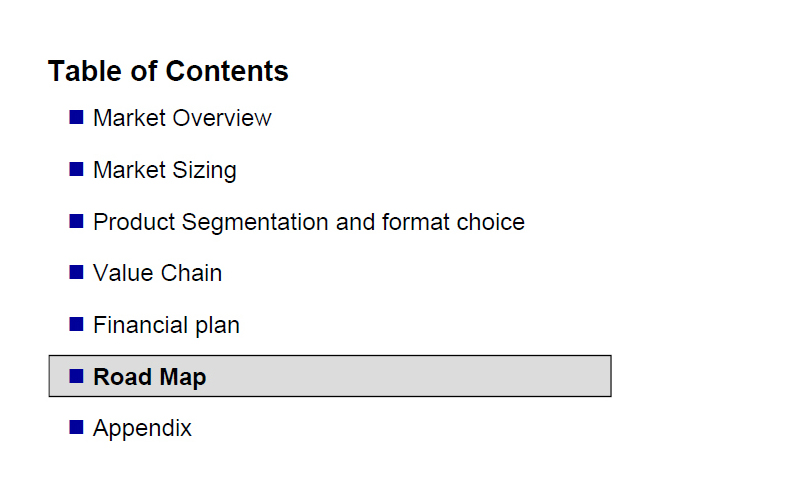Select the Financial plan entry
800x500 pixels.
tap(166, 326)
